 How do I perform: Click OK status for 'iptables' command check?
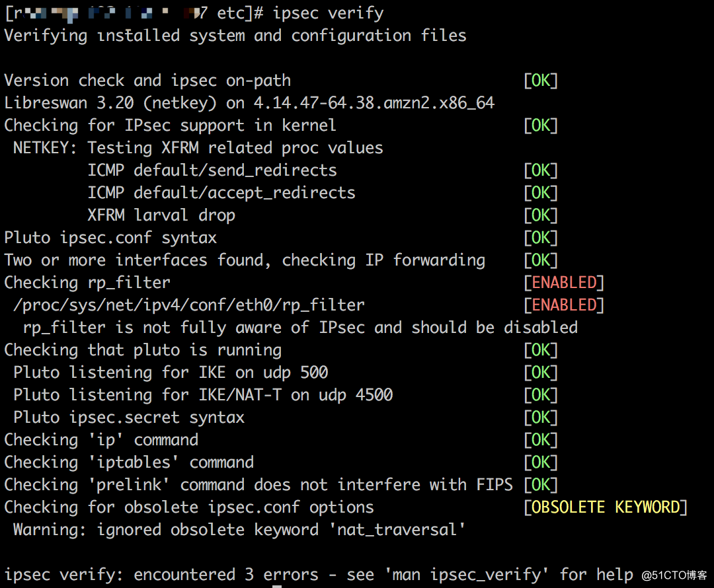(541, 462)
